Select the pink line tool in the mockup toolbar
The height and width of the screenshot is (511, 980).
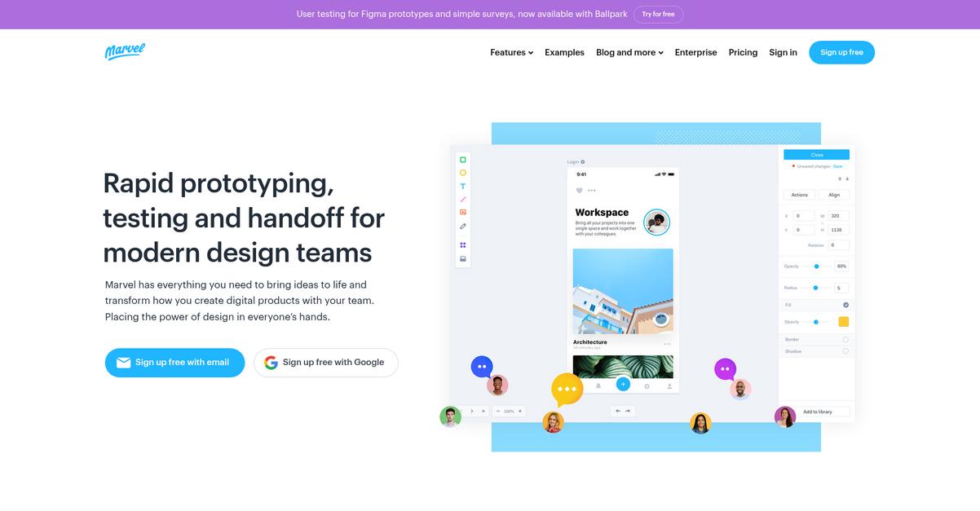[x=463, y=199]
